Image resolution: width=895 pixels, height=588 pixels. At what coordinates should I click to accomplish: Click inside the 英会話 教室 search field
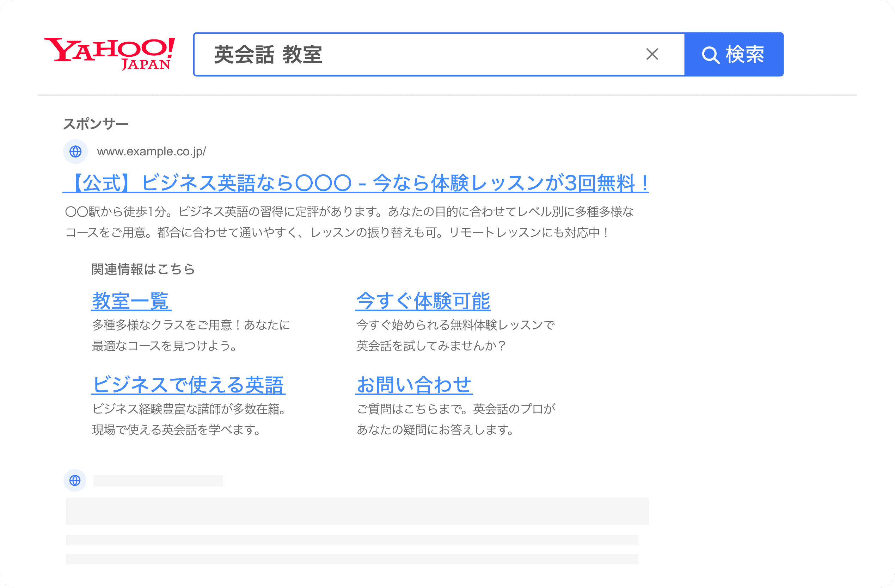pos(413,55)
